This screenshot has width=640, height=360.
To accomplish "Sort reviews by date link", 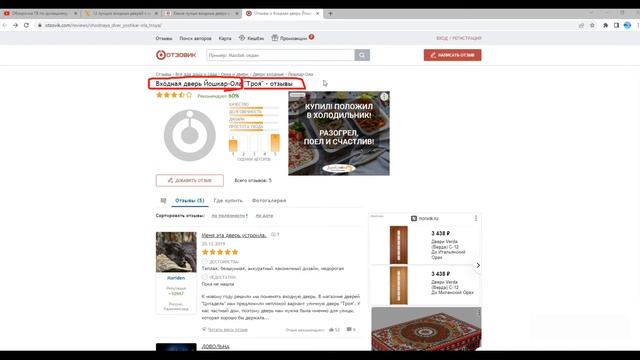I will 264,216.
